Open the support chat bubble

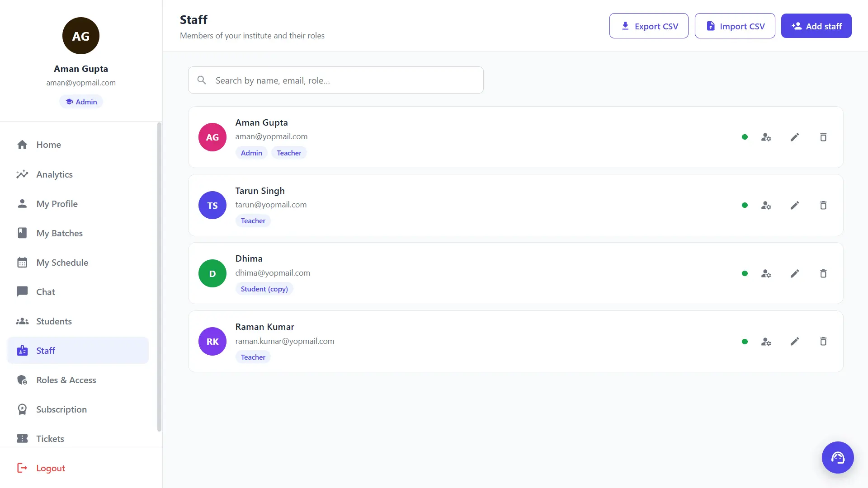pyautogui.click(x=838, y=457)
